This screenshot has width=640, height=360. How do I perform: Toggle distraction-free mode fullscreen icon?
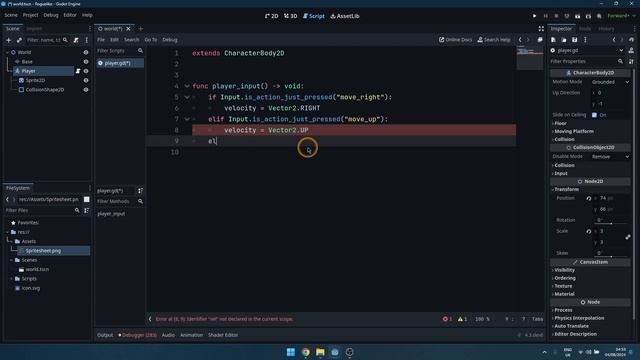(x=541, y=29)
